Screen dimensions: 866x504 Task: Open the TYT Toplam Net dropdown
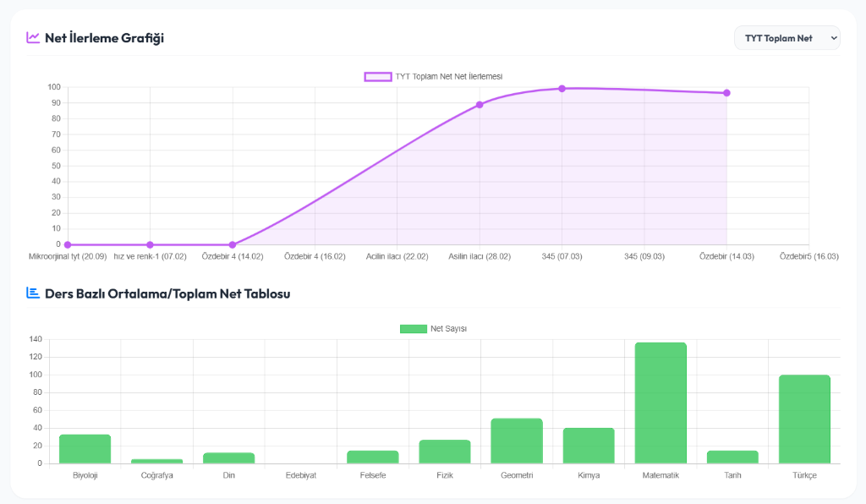tap(787, 38)
